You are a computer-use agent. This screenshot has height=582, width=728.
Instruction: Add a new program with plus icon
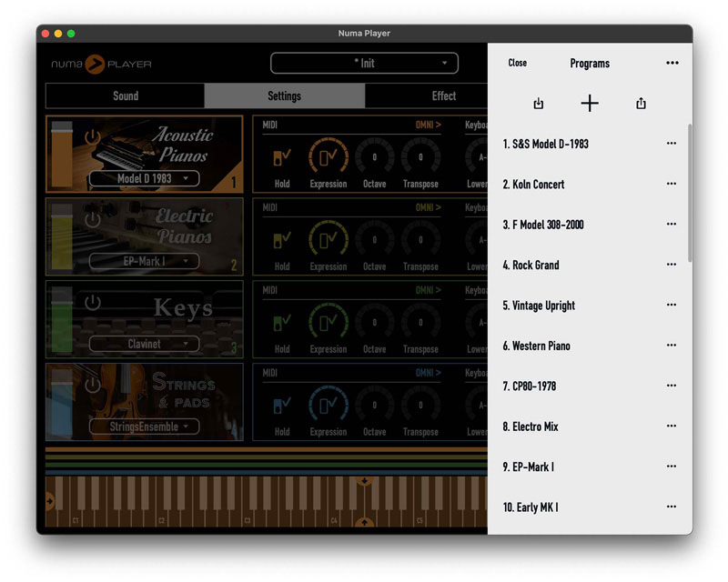590,103
